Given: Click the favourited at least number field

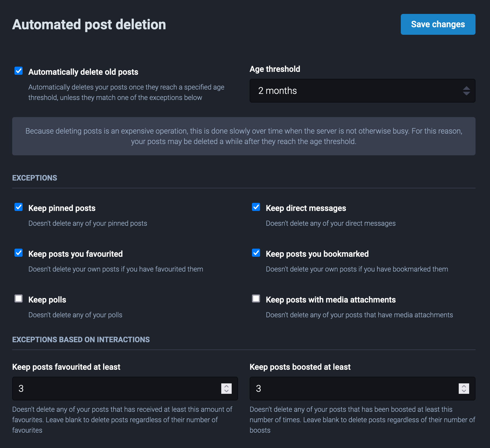Looking at the screenshot, I should (116, 389).
